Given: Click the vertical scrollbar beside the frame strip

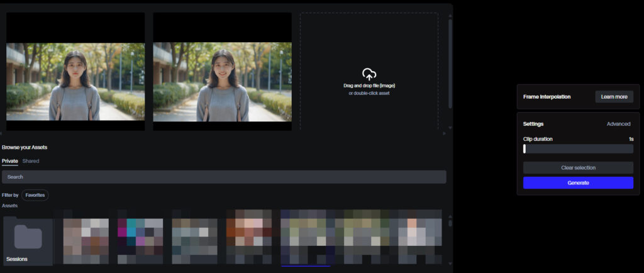Looking at the screenshot, I should coord(450,63).
